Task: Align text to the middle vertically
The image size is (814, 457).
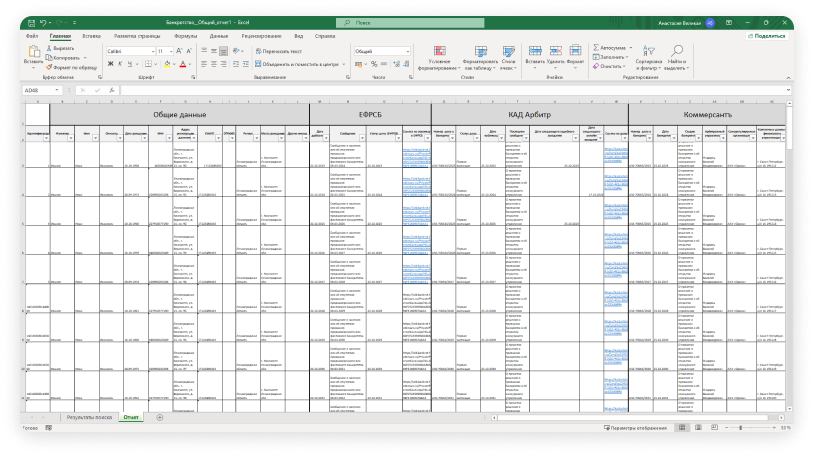Action: [213, 51]
